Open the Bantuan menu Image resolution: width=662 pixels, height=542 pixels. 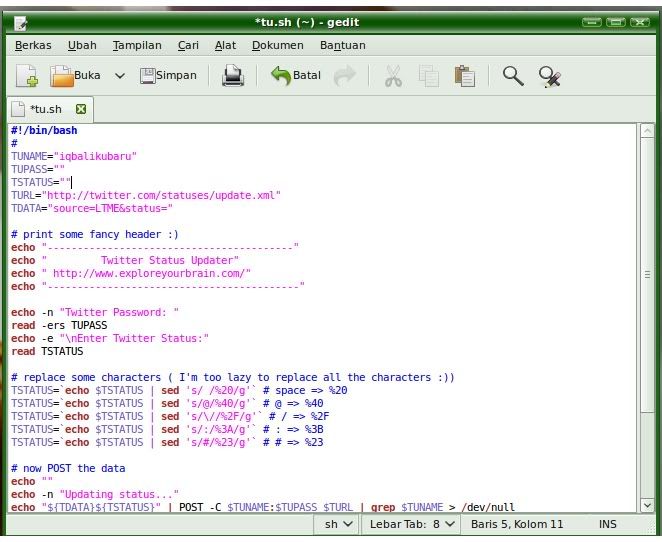[342, 45]
